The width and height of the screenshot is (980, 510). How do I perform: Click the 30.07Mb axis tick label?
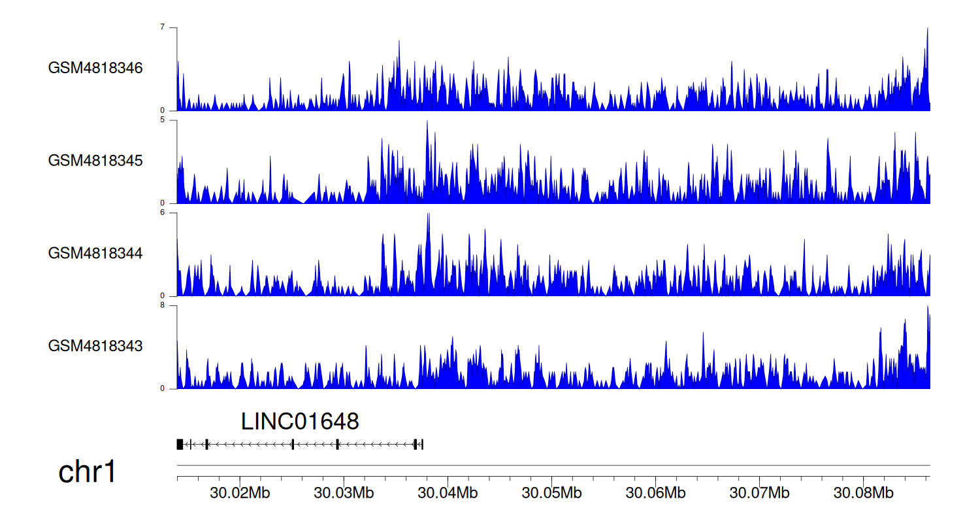[759, 492]
